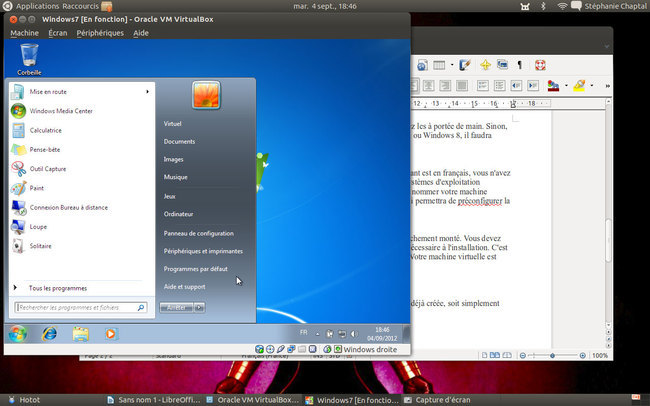Apply font color in LibreOffice toolbar
Screen dimensions: 650x406
[x=553, y=86]
